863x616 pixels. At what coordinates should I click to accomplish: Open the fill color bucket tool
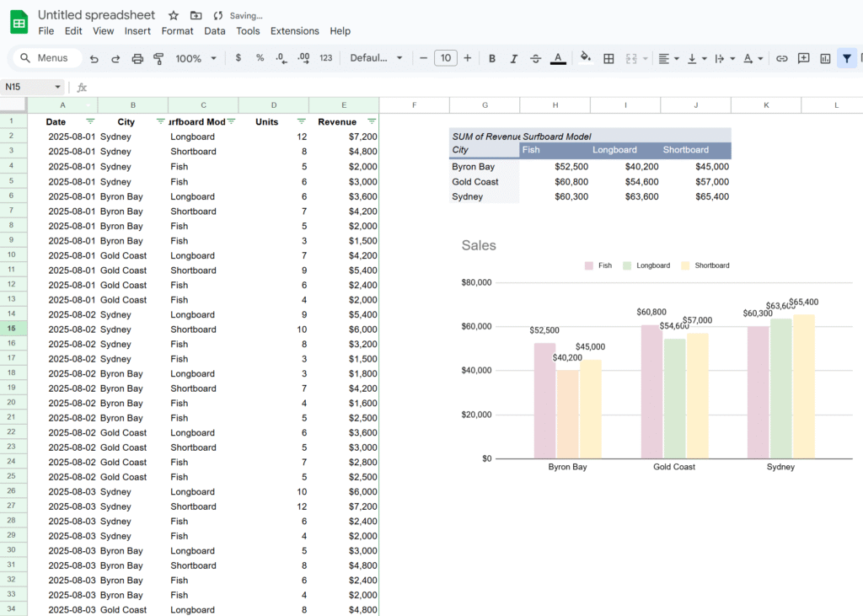pyautogui.click(x=586, y=58)
